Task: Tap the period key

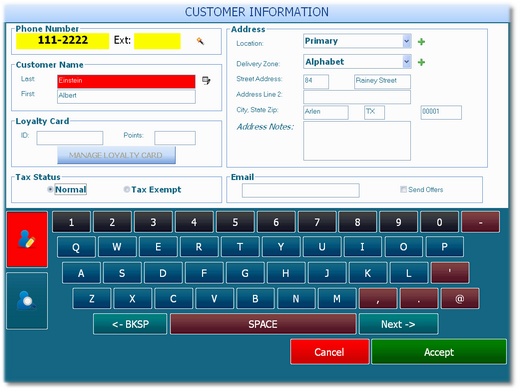Action: (419, 299)
